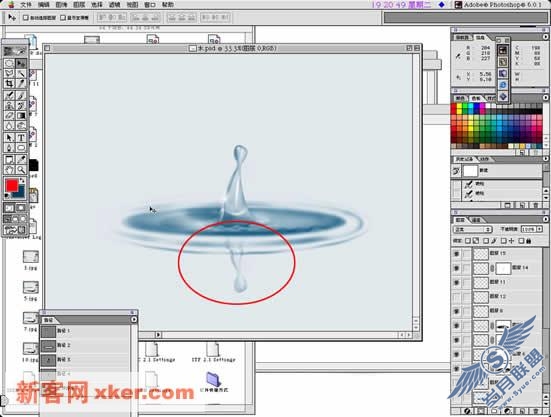
Task: Select the Magic Wand tool
Action: [21, 73]
